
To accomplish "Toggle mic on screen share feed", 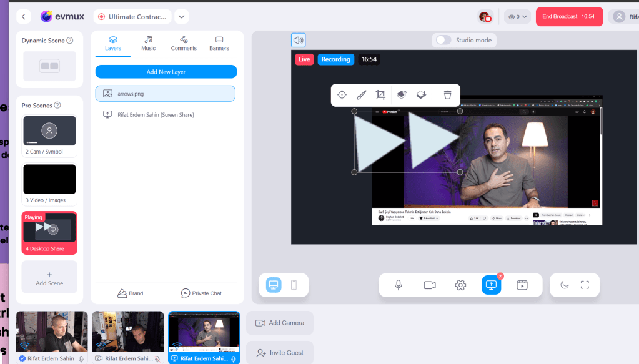I will pyautogui.click(x=234, y=359).
